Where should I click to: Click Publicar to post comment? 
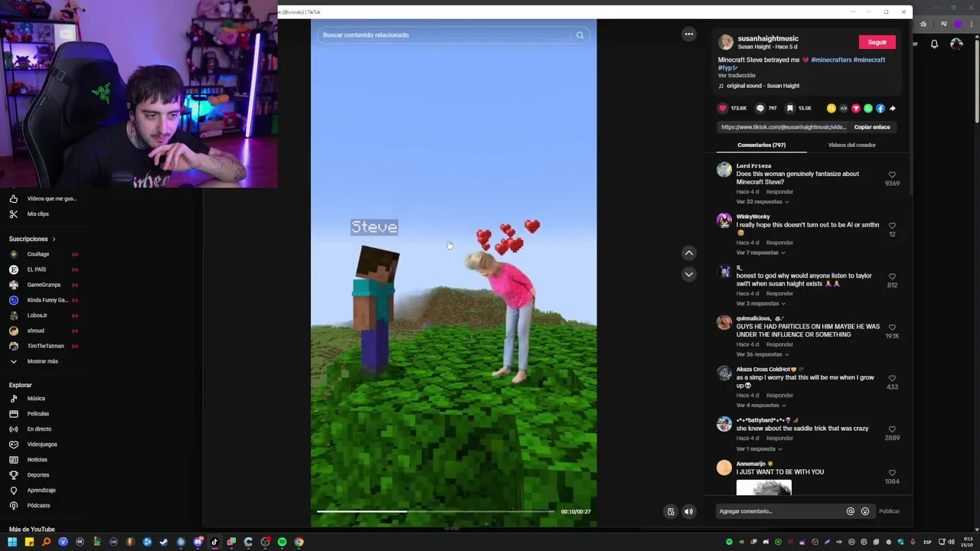(889, 511)
